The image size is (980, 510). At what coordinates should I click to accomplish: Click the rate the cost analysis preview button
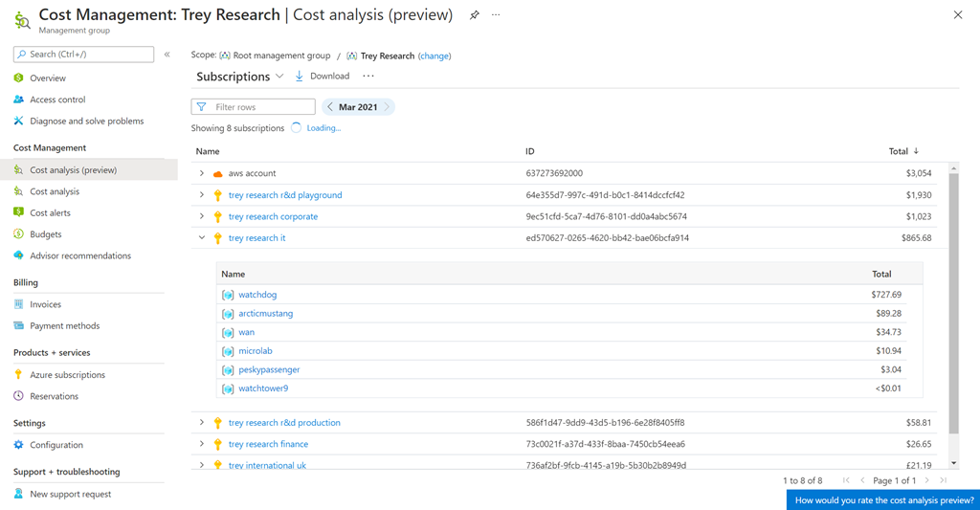pos(883,500)
